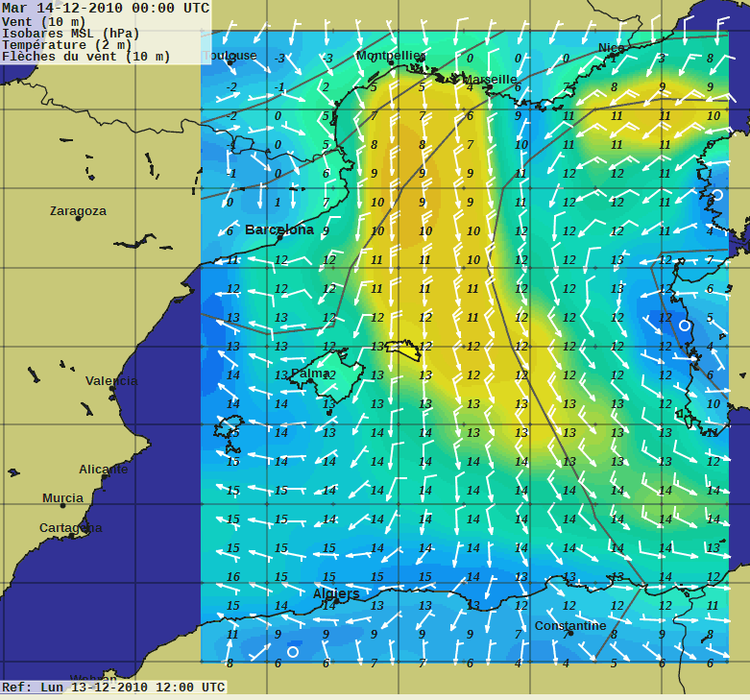Click the Palma label on Mallorca
Viewport: 750px width, 700px height.
(x=310, y=373)
